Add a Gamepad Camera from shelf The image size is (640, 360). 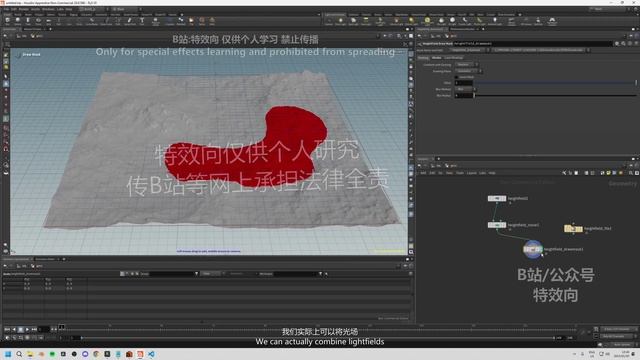pyautogui.click(x=552, y=21)
